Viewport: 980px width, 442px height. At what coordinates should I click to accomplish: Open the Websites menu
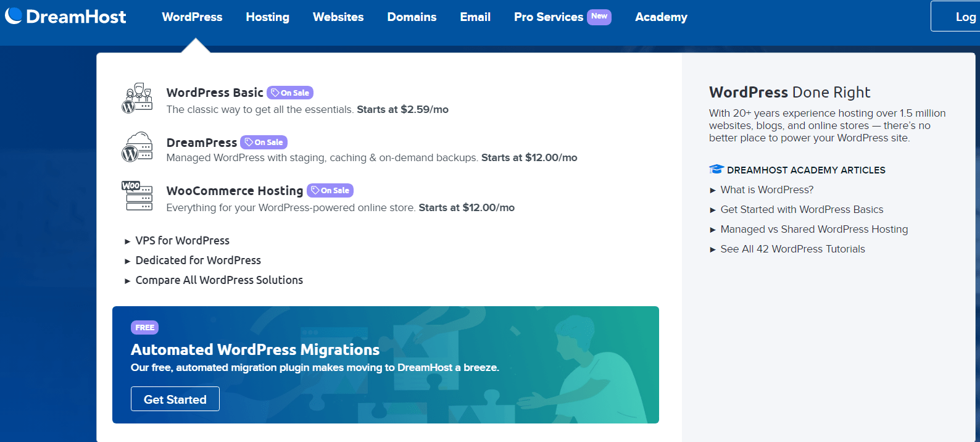point(338,17)
